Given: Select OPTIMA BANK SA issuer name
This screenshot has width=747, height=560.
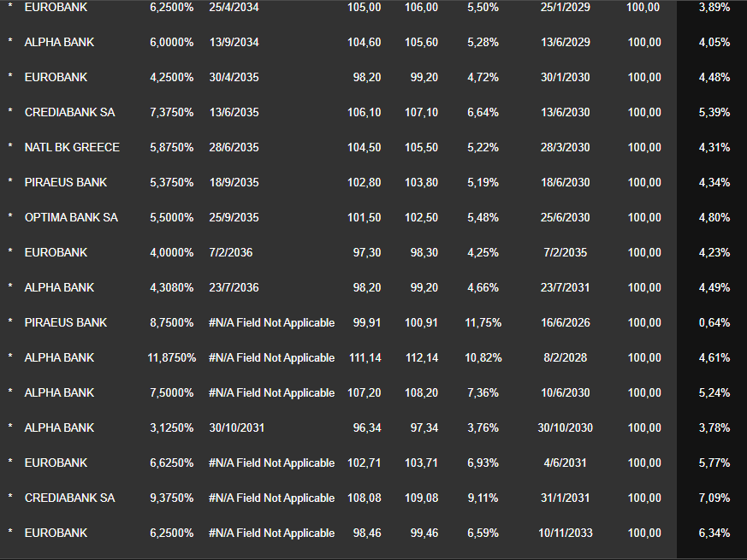Looking at the screenshot, I should coord(71,218).
